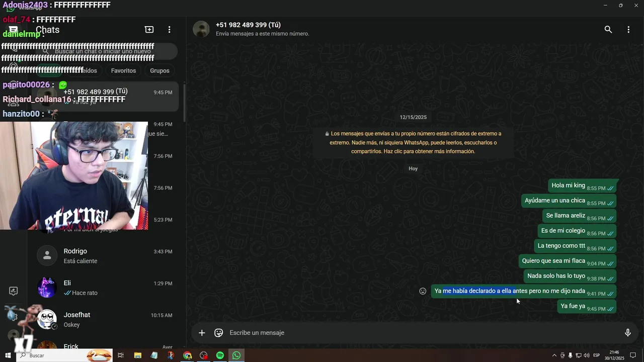
Task: Search within this conversation
Action: pos(608,30)
